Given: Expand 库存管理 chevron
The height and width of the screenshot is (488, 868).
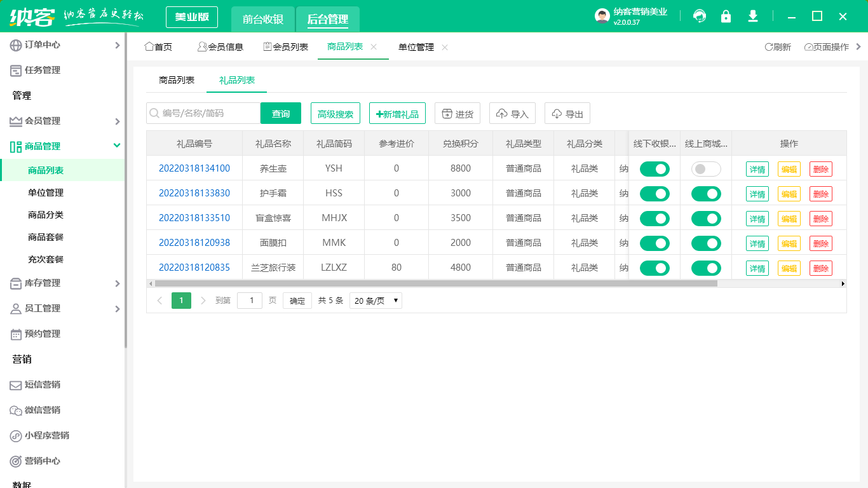Looking at the screenshot, I should [117, 283].
